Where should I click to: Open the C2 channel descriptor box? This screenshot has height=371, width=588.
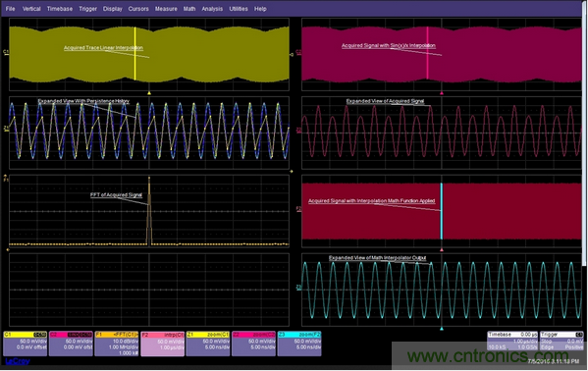point(71,344)
